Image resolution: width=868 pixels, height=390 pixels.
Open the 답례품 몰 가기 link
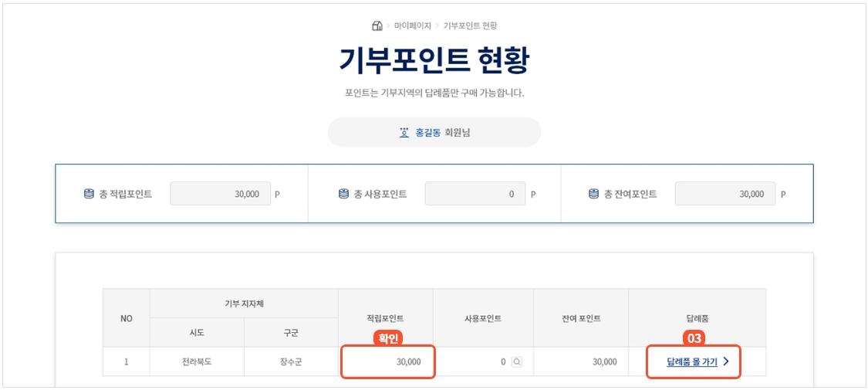(692, 361)
